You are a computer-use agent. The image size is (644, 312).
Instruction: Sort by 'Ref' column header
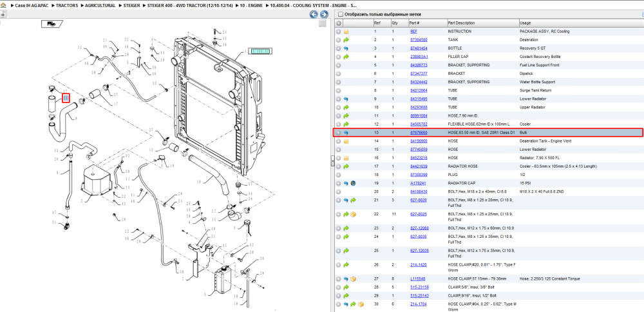(377, 23)
